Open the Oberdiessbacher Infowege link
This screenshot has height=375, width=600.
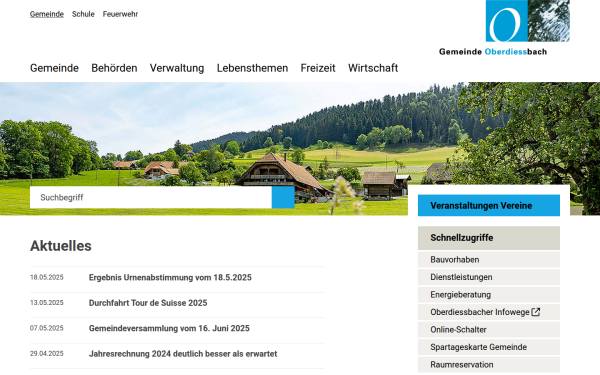click(489, 312)
